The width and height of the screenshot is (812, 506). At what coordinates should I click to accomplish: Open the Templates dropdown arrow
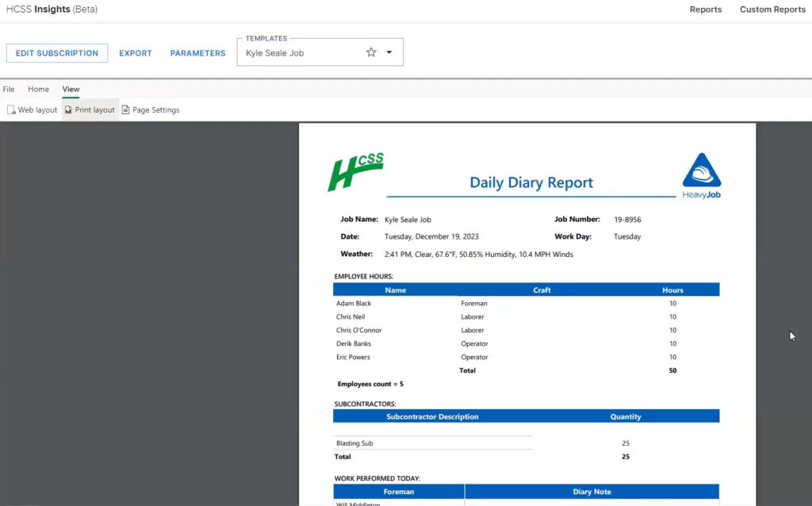click(x=388, y=52)
